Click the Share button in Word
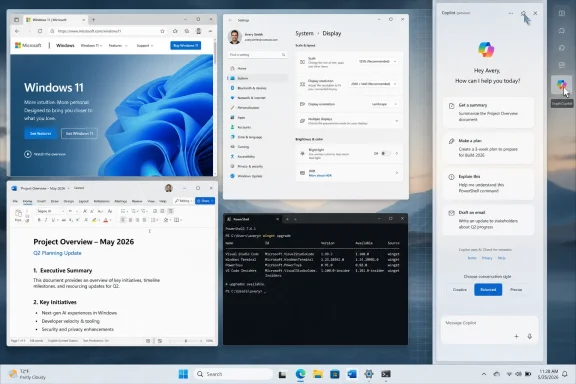 pos(205,201)
